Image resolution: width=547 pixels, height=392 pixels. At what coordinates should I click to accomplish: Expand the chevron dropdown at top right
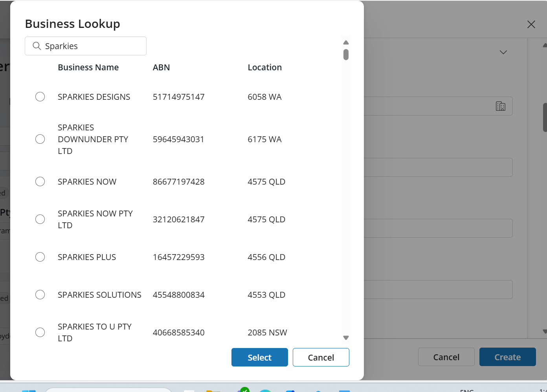pyautogui.click(x=503, y=52)
